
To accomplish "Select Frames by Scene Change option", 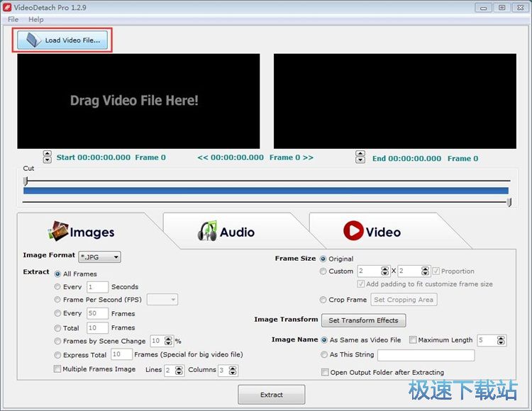I will coord(57,342).
